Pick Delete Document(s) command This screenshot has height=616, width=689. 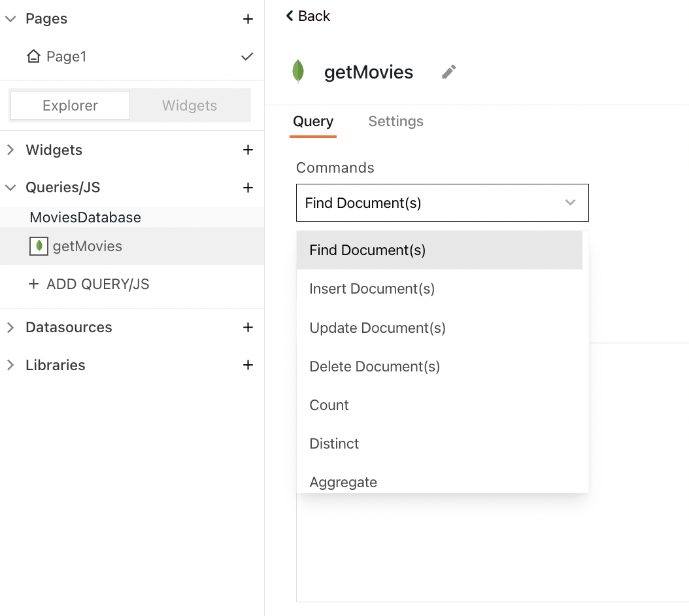click(x=439, y=367)
